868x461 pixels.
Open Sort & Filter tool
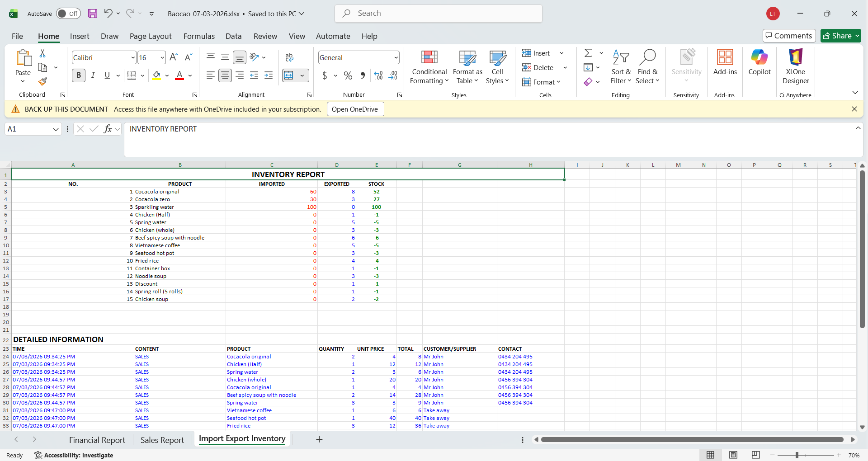(x=621, y=68)
